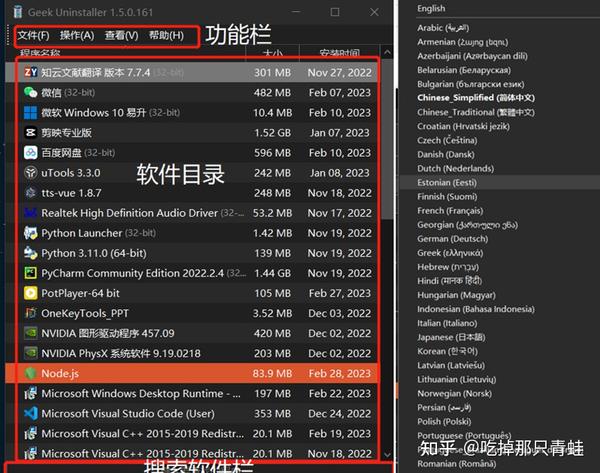Click the Realtek Audio Driver icon
Viewport: 600px width, 473px height.
31,213
